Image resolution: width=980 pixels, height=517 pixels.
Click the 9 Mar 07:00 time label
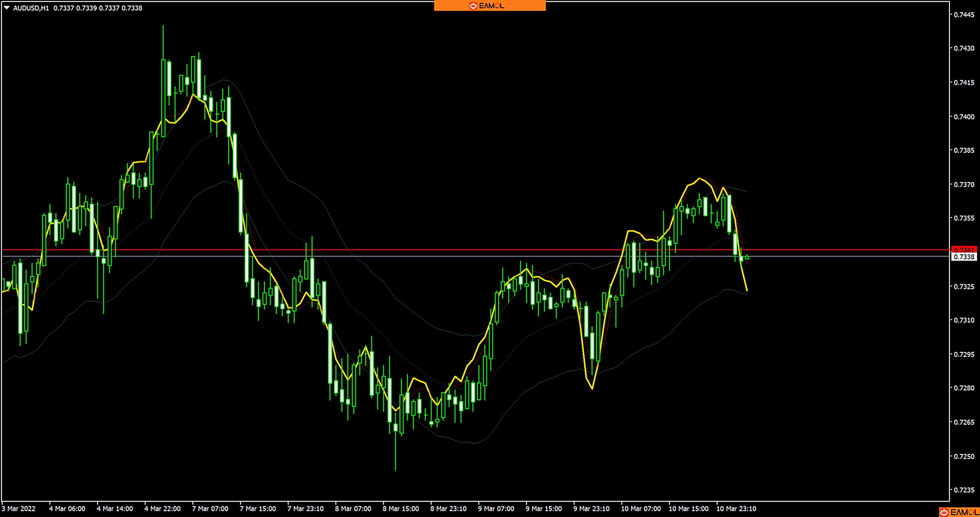tap(496, 509)
